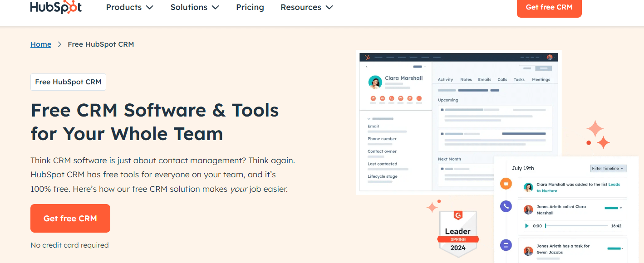This screenshot has height=263, width=644.
Task: Click the HubSpot sprocket logo in the mock navbar
Action: tap(368, 57)
